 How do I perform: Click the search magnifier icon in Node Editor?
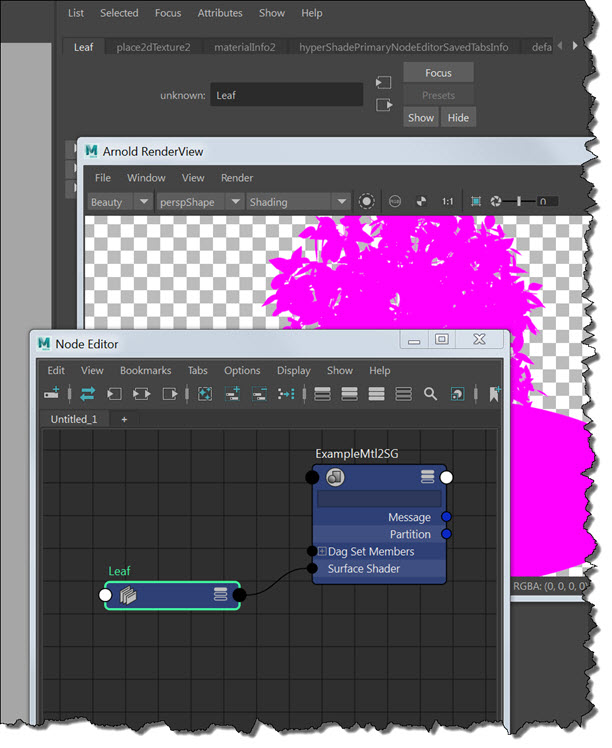pyautogui.click(x=430, y=394)
